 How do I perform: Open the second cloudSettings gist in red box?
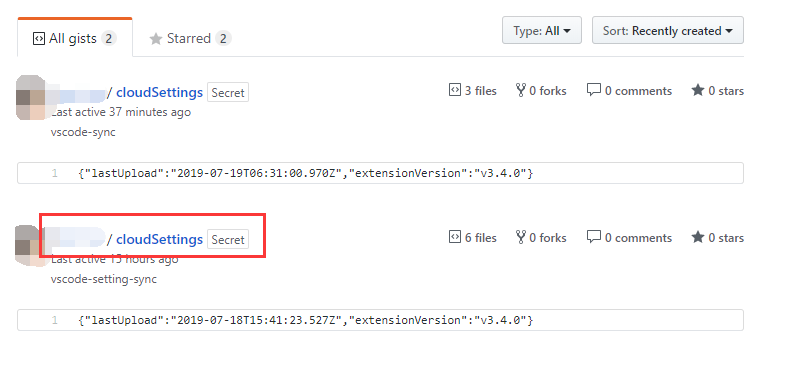pos(159,239)
